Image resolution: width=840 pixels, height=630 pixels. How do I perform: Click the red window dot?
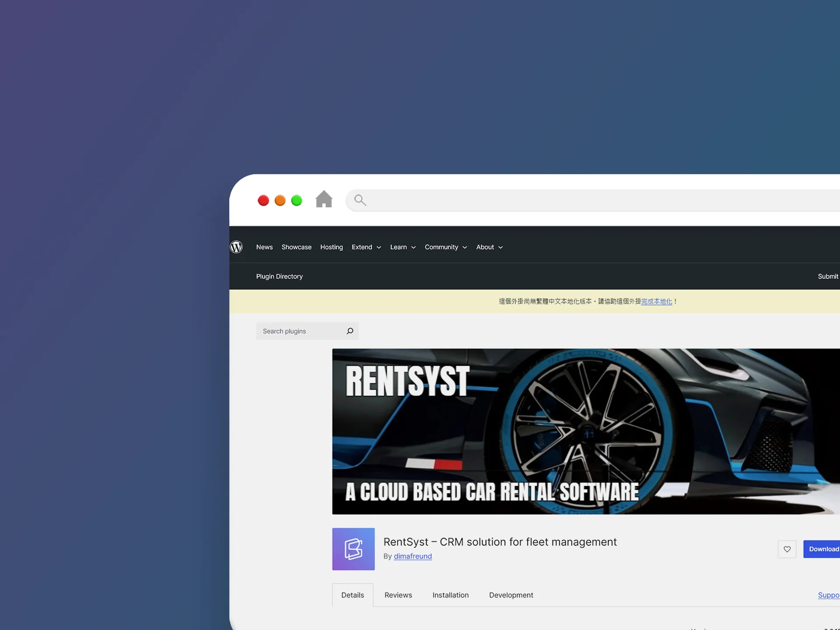tap(263, 200)
